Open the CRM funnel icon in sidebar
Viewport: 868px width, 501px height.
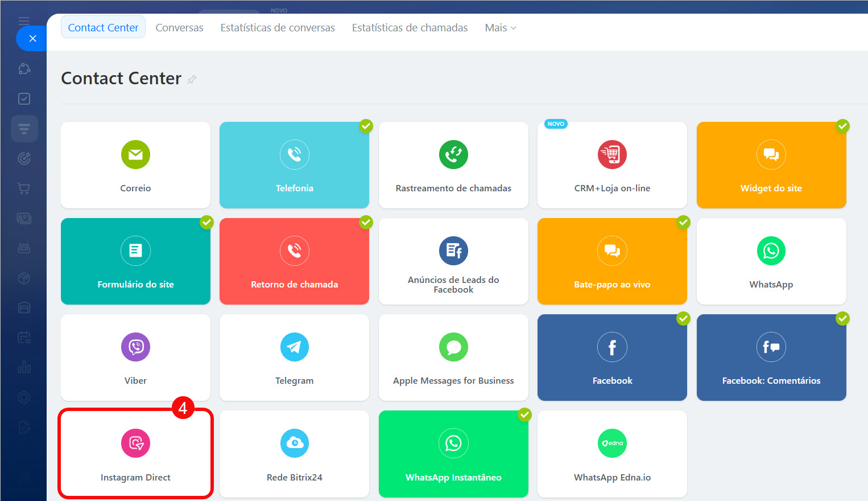coord(24,129)
